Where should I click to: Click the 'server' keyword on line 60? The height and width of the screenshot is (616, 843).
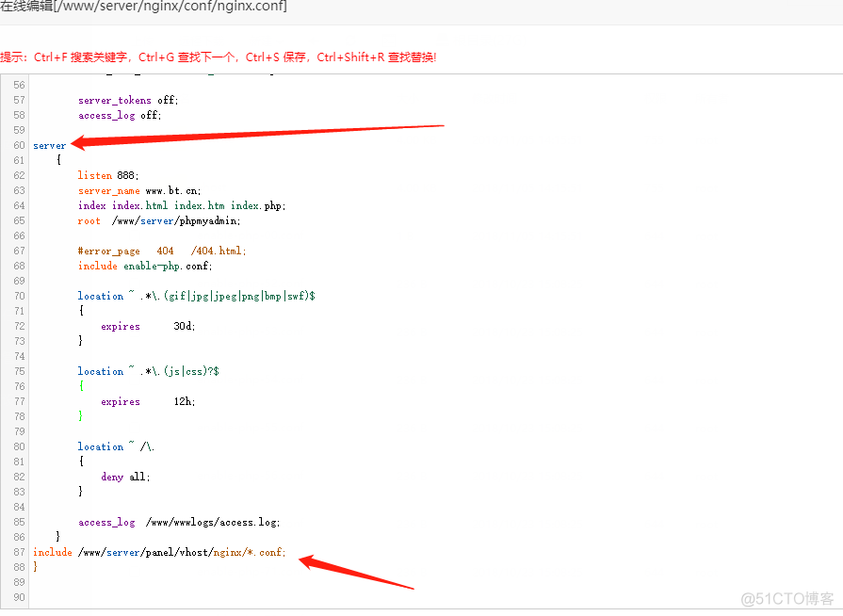click(x=49, y=146)
